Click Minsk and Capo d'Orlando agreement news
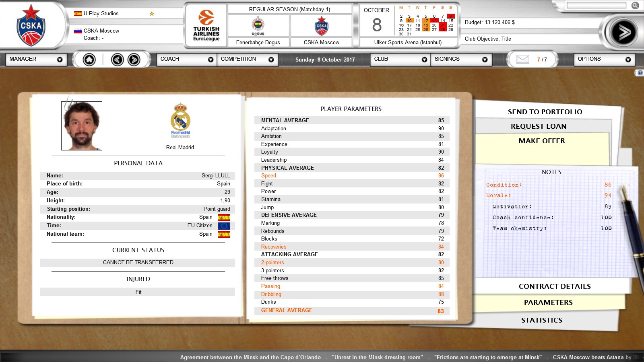644x362 pixels. 250,357
